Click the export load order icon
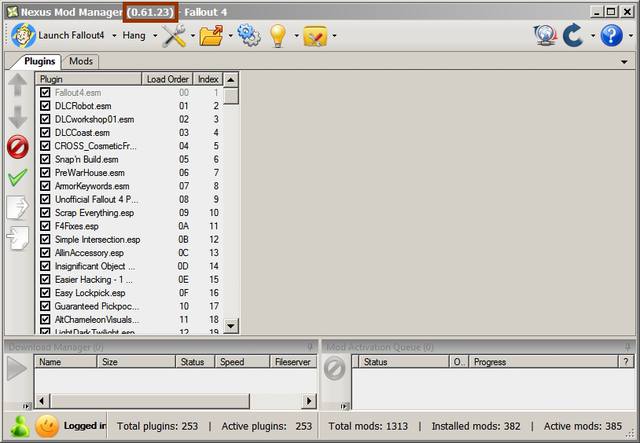 [18, 207]
